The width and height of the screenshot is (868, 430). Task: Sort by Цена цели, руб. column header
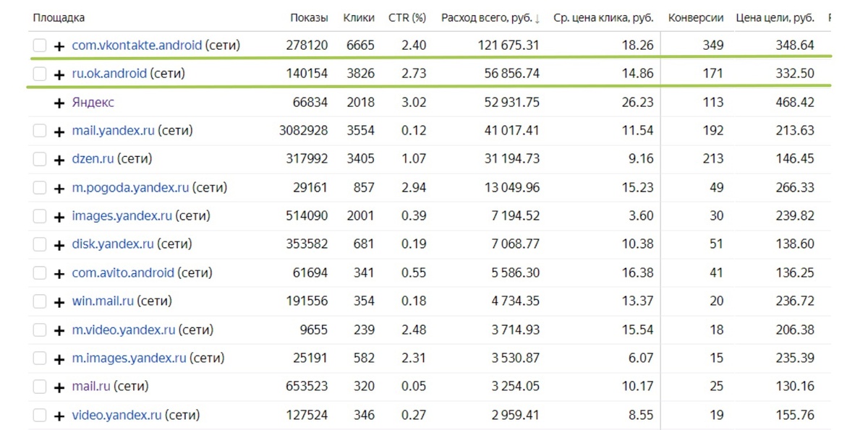(775, 17)
